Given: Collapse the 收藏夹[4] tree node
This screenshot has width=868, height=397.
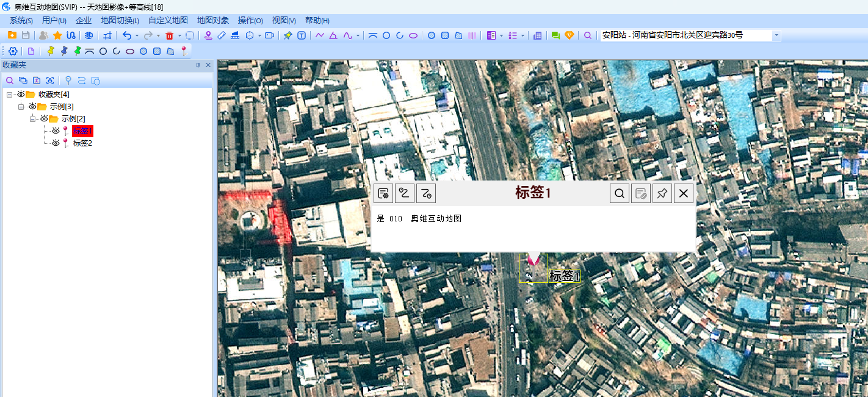Looking at the screenshot, I should pyautogui.click(x=10, y=95).
